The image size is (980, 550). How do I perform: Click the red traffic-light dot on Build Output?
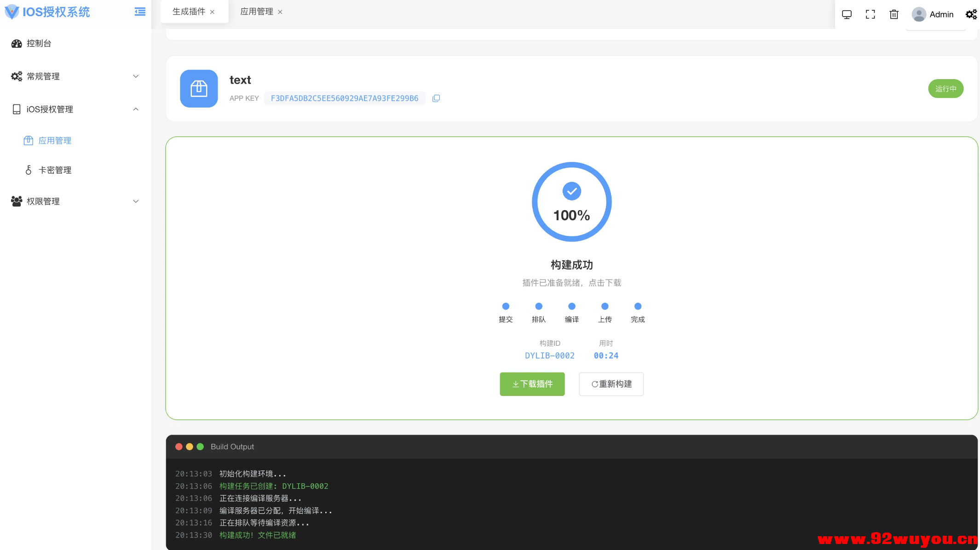click(179, 446)
